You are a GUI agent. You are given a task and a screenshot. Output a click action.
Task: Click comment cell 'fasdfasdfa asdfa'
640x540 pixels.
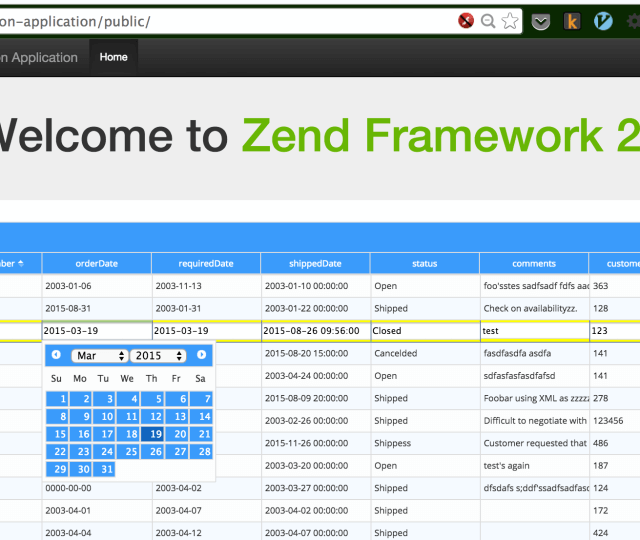(535, 353)
